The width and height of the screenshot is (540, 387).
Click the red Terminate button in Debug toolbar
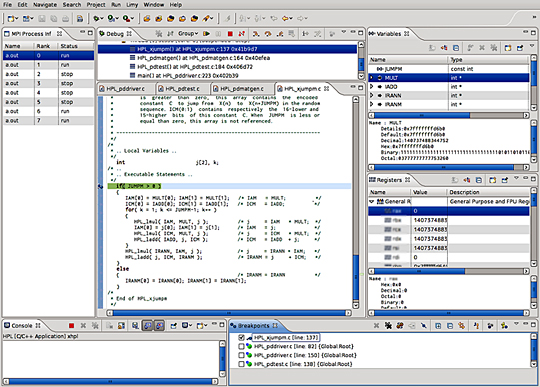(x=230, y=33)
